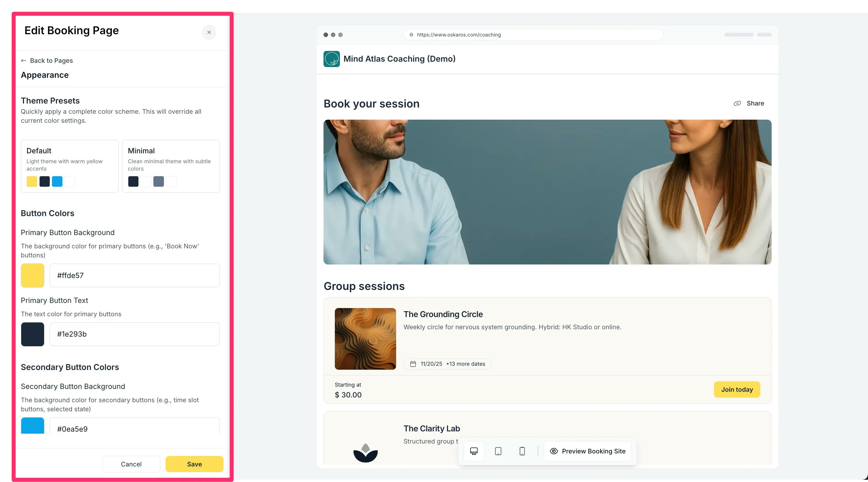Click the Share icon next to Book your session
This screenshot has width=868, height=482.
[737, 103]
